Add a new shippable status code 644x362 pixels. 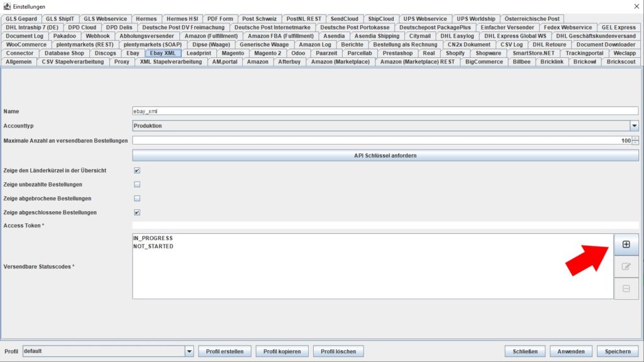626,244
